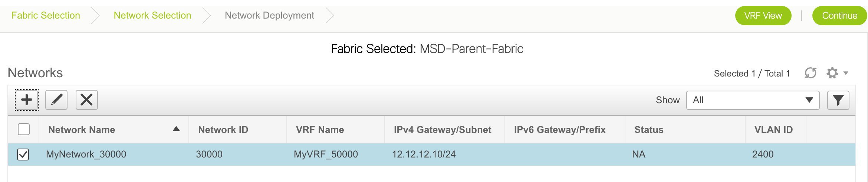Viewport: 868px width, 182px height.
Task: Sort by the VLAN ID column header
Action: pyautogui.click(x=773, y=130)
